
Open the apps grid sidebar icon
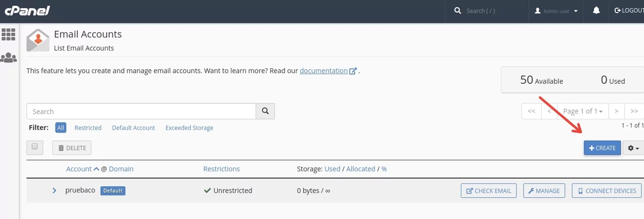tap(8, 34)
